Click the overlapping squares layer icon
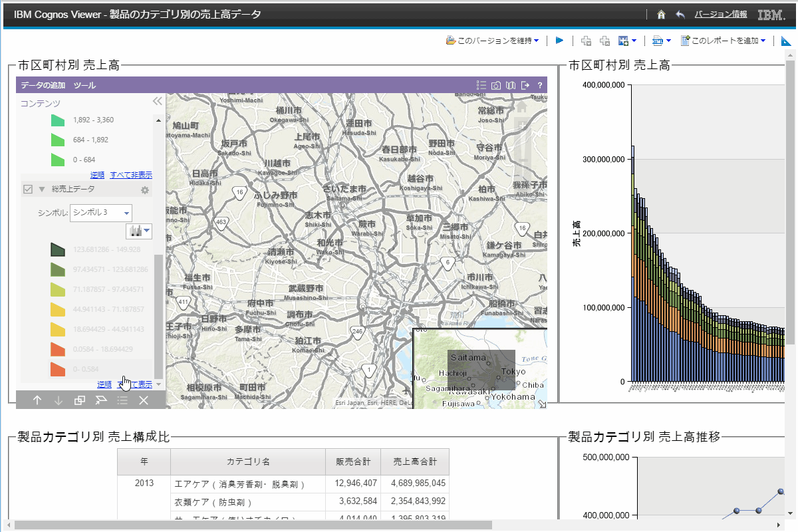Screen dimensions: 798x532 click(x=80, y=400)
